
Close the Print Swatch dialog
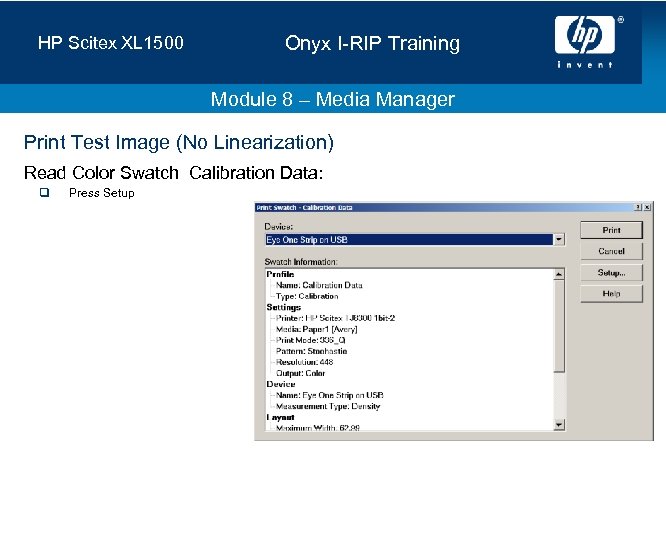click(647, 207)
